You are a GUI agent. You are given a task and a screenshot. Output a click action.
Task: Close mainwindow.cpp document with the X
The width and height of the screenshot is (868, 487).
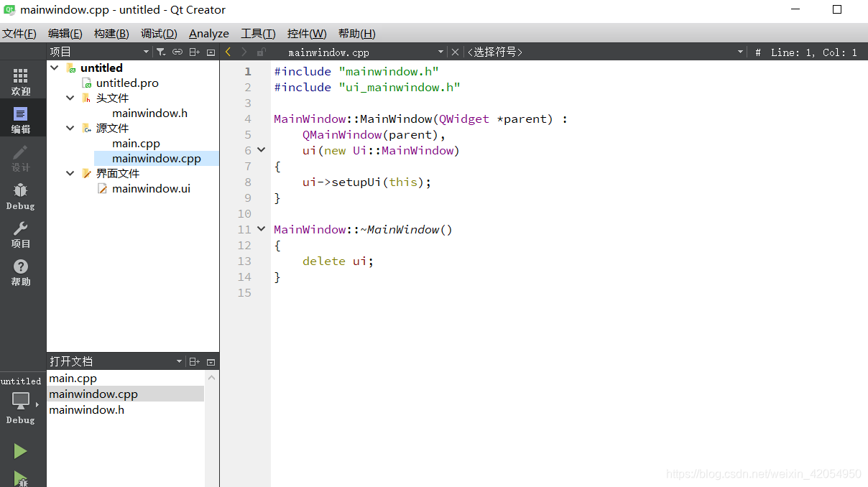(455, 52)
